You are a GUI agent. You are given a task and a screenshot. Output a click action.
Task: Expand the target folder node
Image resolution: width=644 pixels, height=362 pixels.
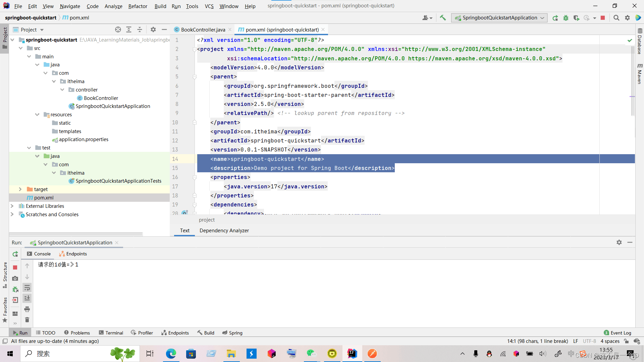(20, 189)
